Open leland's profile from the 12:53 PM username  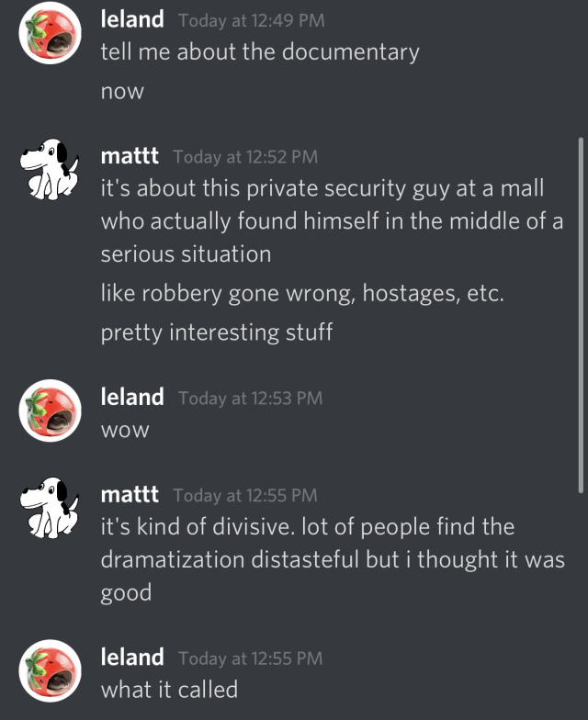point(132,397)
